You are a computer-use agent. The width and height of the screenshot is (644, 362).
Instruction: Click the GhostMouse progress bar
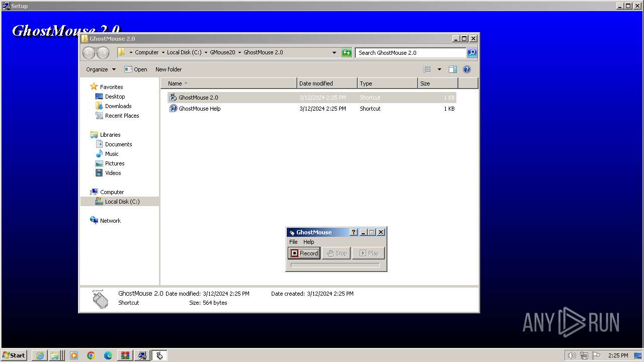(x=335, y=265)
